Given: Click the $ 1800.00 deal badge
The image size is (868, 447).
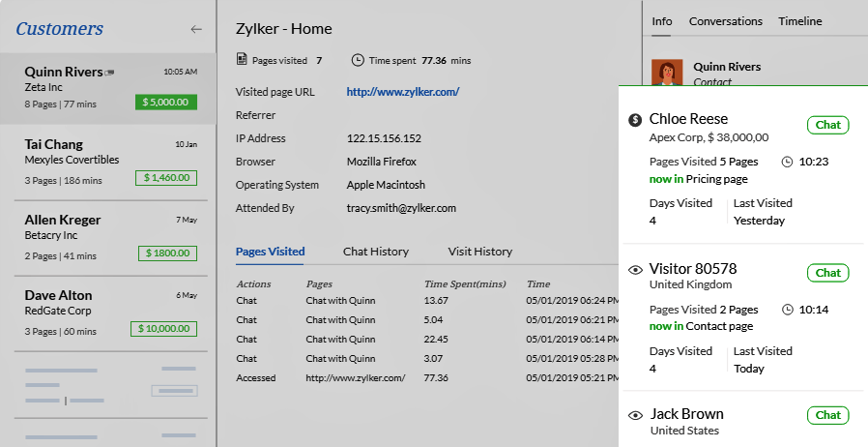Looking at the screenshot, I should 167,253.
